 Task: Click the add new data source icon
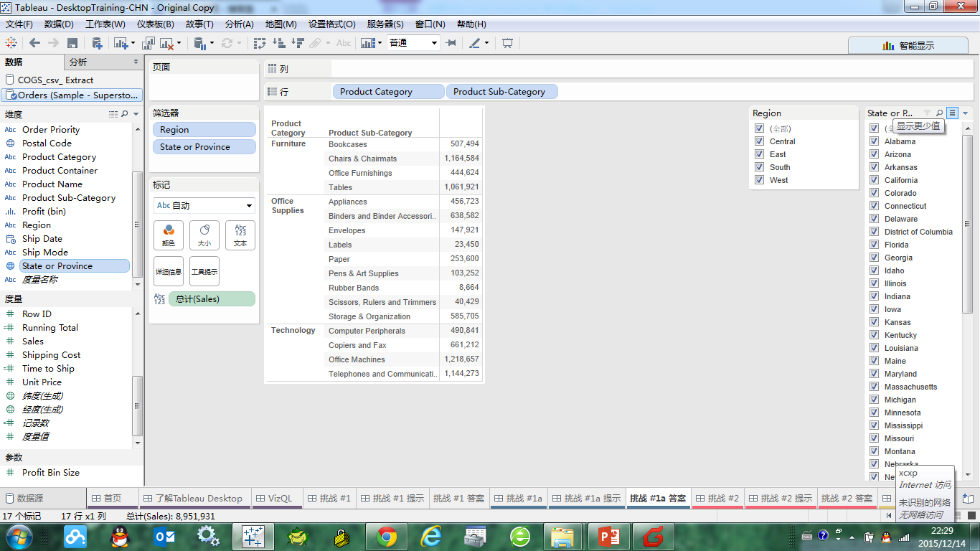tap(97, 43)
